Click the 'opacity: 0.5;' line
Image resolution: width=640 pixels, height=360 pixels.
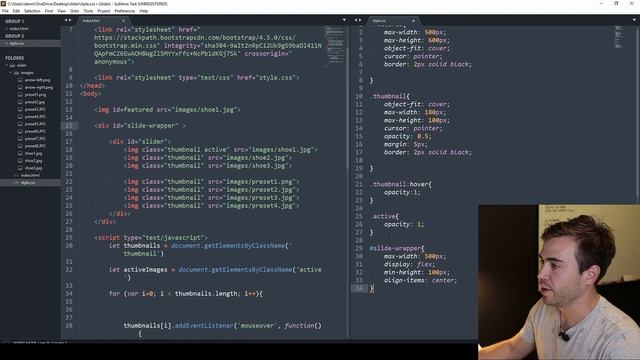point(407,136)
